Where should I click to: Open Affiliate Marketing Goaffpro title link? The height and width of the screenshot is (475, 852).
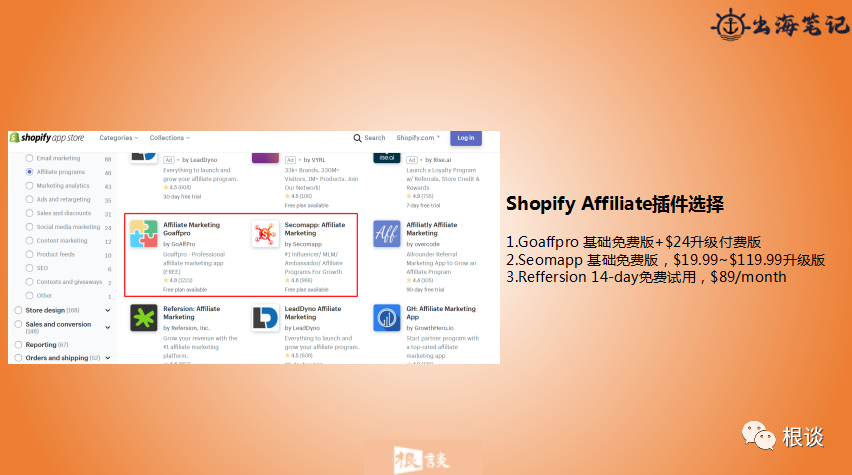(191, 229)
